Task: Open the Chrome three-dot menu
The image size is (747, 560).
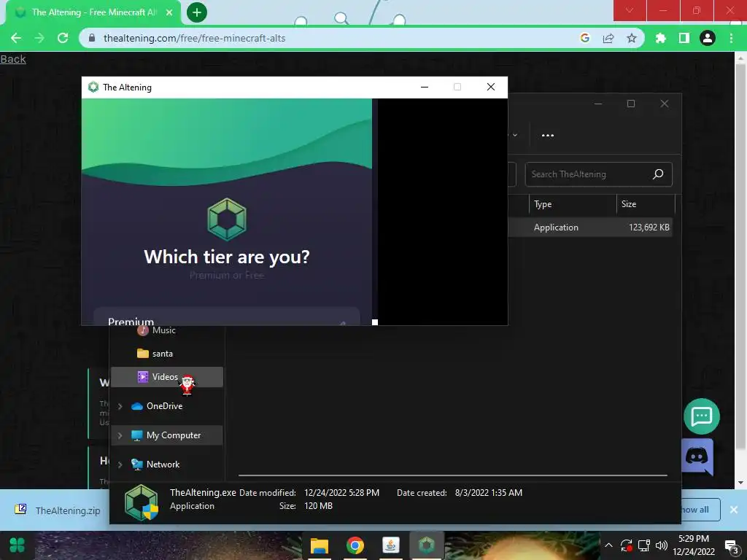Action: tap(731, 38)
